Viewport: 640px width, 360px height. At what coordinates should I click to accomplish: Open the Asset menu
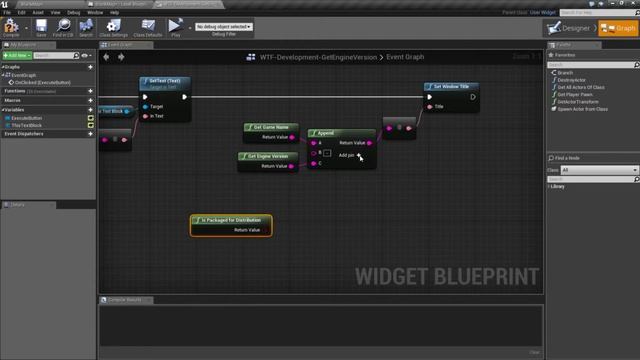pyautogui.click(x=38, y=13)
